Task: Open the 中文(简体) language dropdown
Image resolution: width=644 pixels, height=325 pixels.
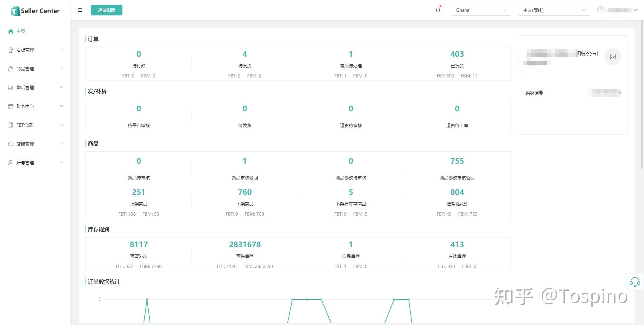Action: pyautogui.click(x=554, y=10)
